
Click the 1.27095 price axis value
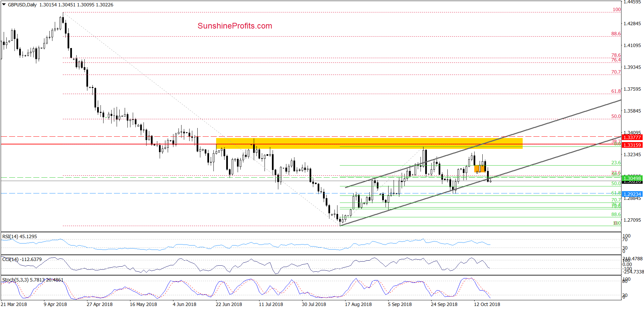(x=632, y=220)
